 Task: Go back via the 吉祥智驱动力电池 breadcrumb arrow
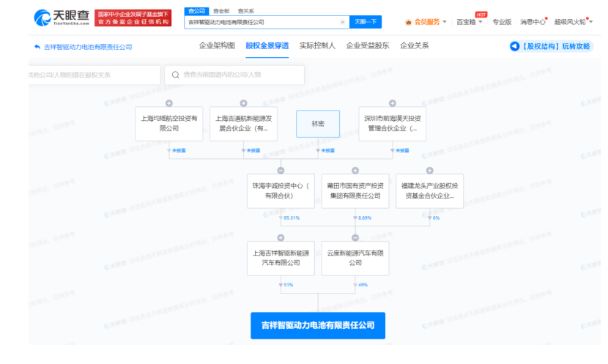[x=37, y=47]
